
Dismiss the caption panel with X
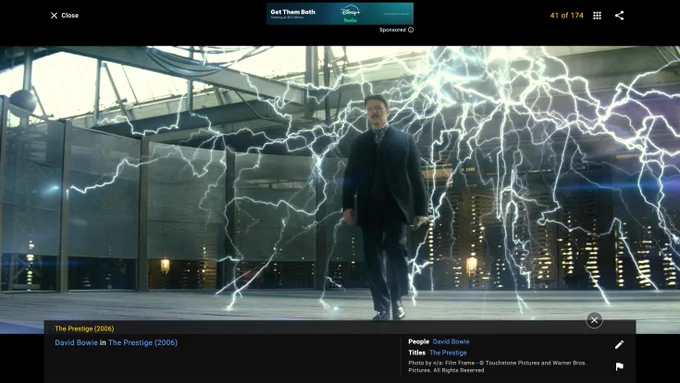(x=594, y=320)
